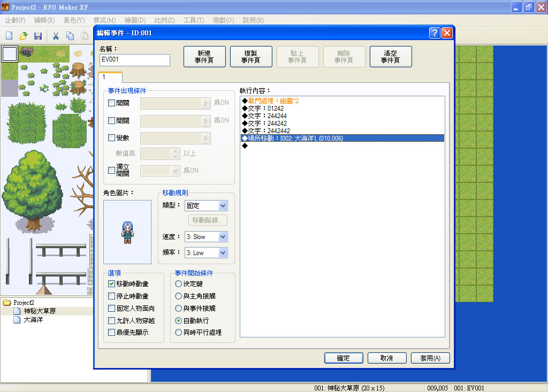The image size is (548, 392).
Task: Click the 取消 cancel button
Action: [x=387, y=358]
